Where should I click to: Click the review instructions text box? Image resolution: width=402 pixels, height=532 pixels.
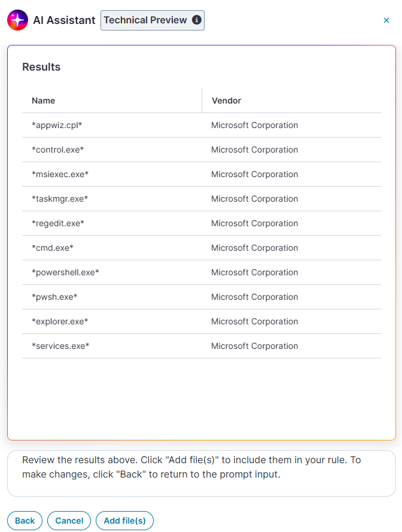(x=202, y=473)
